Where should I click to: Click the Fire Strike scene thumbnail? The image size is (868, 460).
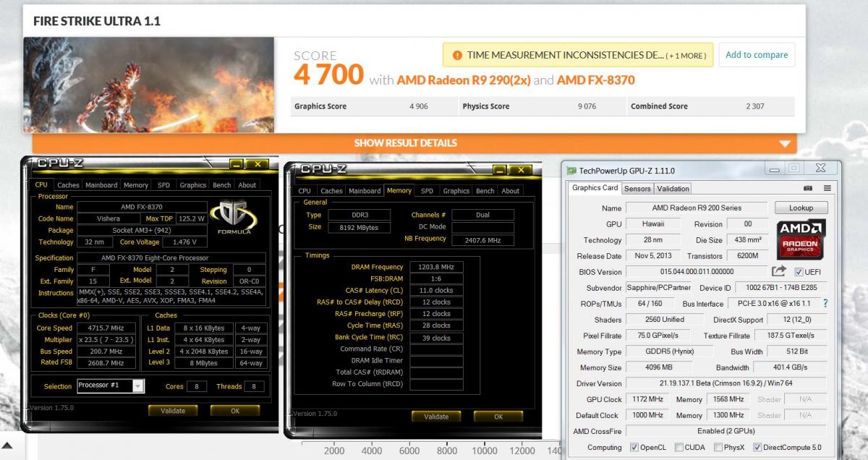(148, 84)
